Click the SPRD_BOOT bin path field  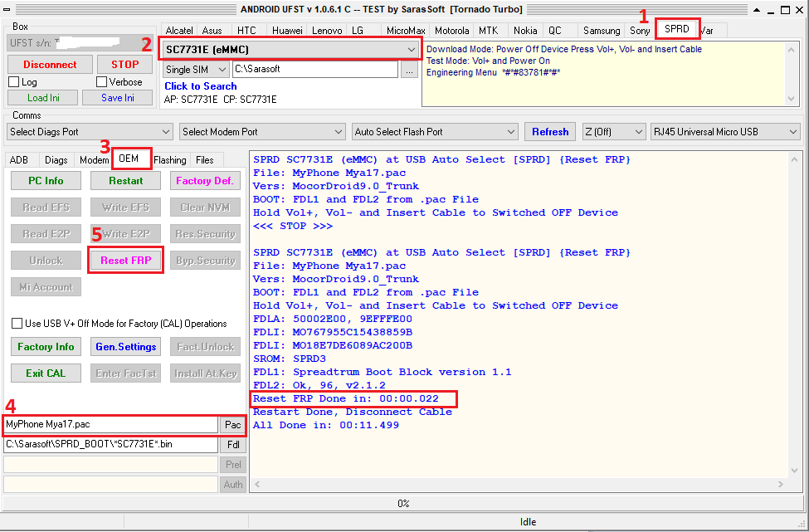111,444
